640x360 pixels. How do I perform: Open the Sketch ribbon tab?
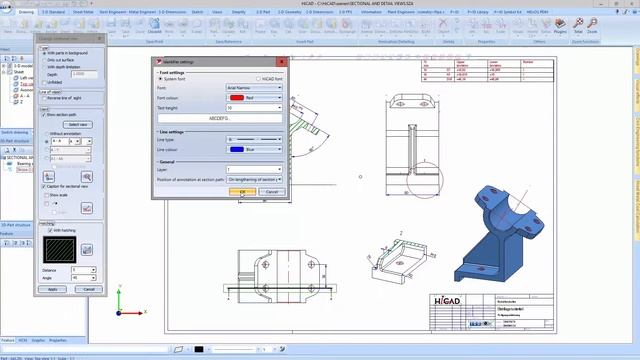pos(197,12)
